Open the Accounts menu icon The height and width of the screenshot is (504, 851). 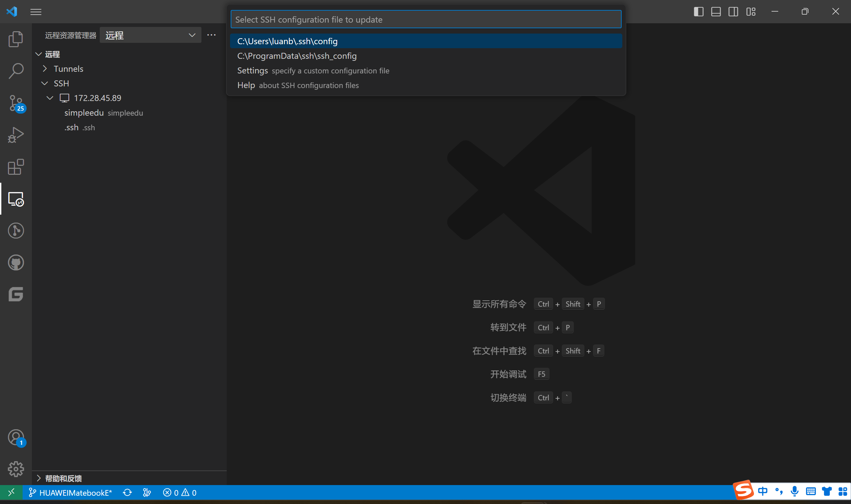16,438
